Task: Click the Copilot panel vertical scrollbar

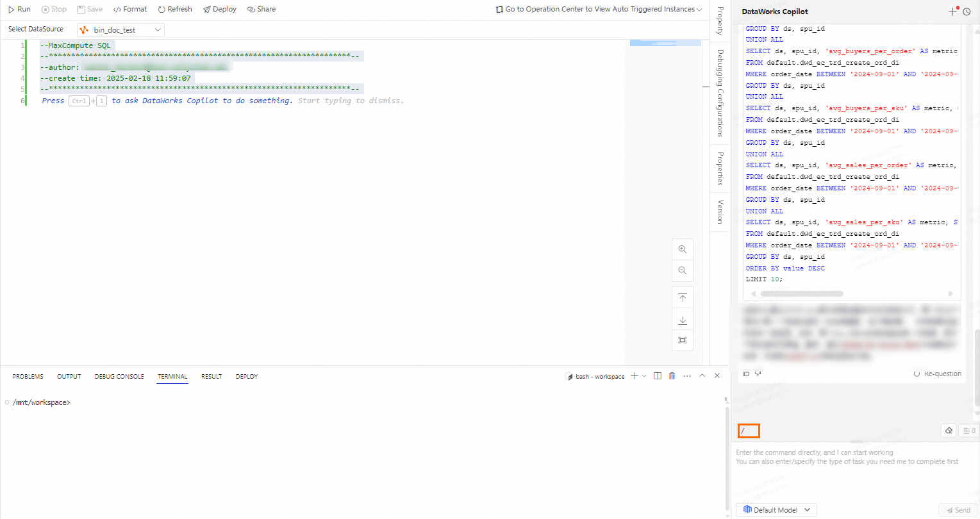Action: coord(977,367)
